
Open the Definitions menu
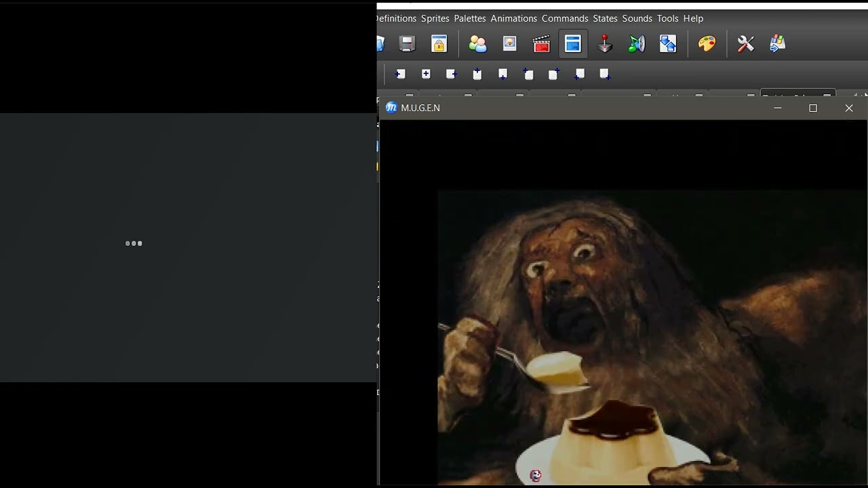pos(397,18)
